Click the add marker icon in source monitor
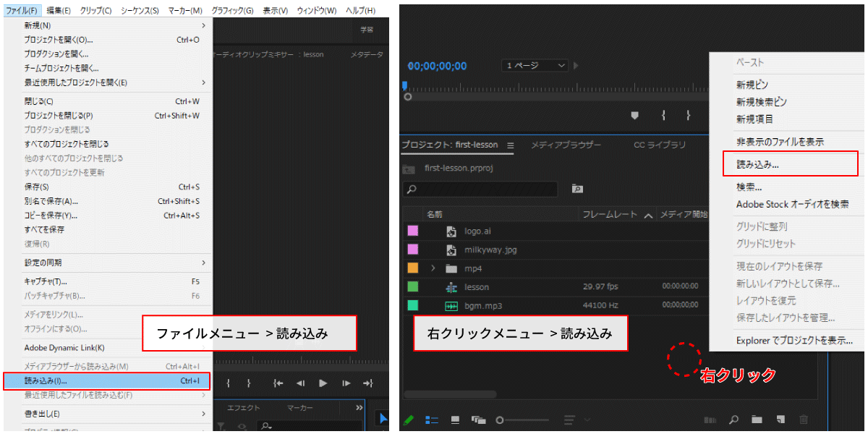The image size is (868, 434). [635, 115]
